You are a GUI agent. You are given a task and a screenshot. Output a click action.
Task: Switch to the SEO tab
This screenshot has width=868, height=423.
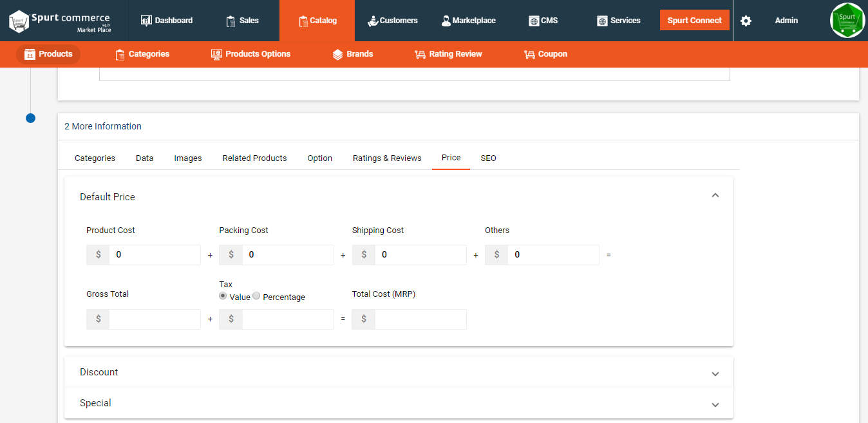coord(488,158)
